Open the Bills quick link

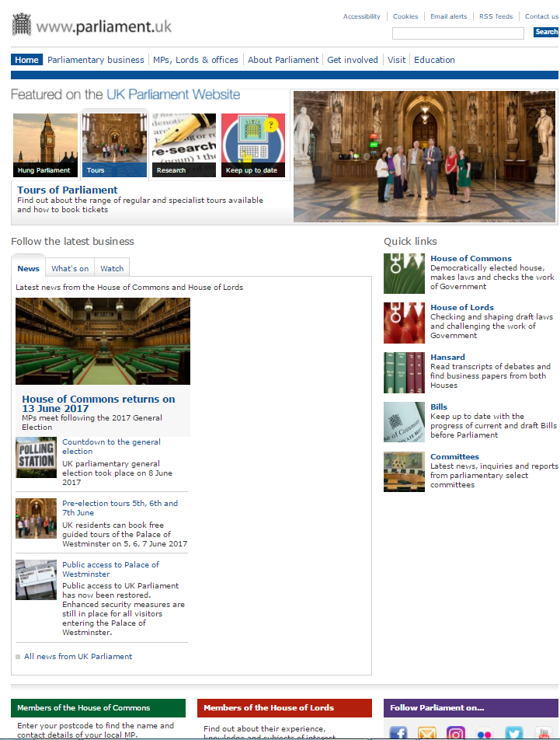tap(439, 407)
